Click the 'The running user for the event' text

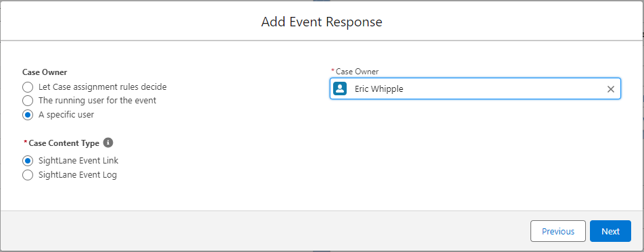pyautogui.click(x=97, y=101)
